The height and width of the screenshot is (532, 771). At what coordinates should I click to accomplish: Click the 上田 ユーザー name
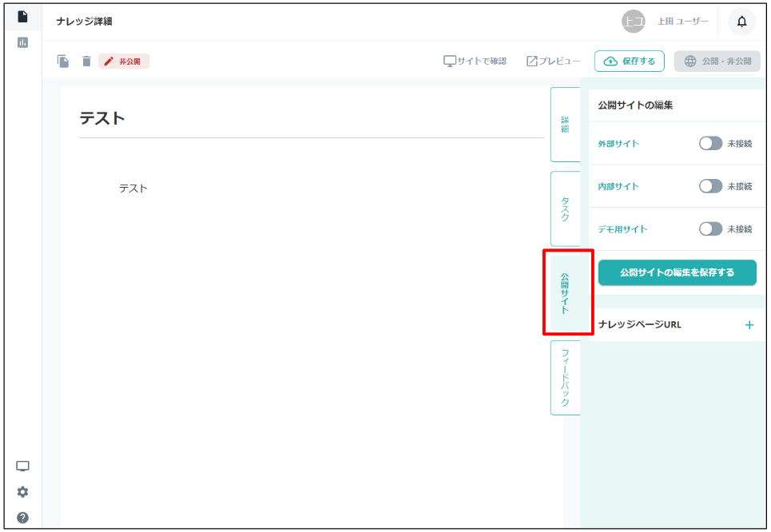(683, 22)
